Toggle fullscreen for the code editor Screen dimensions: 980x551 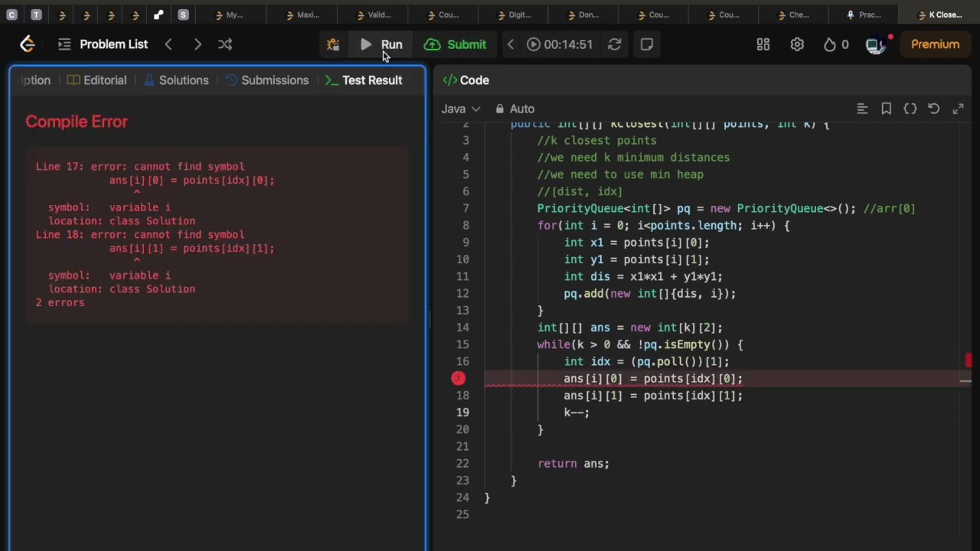(x=958, y=109)
